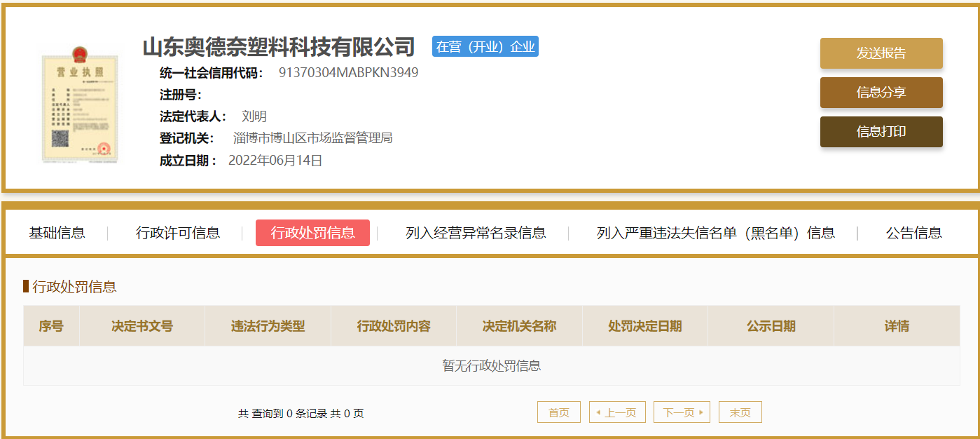The height and width of the screenshot is (439, 980).
Task: Switch to the 公告信息 tab
Action: point(914,233)
